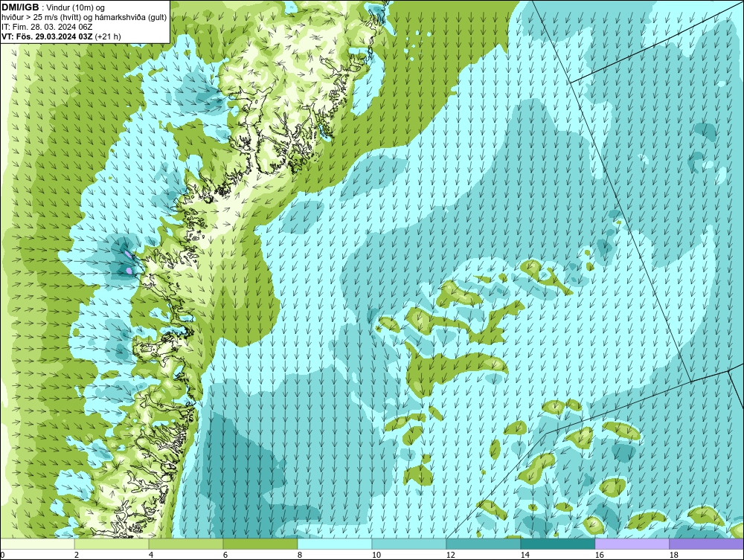Click the legend scale label '12'

[x=450, y=555]
